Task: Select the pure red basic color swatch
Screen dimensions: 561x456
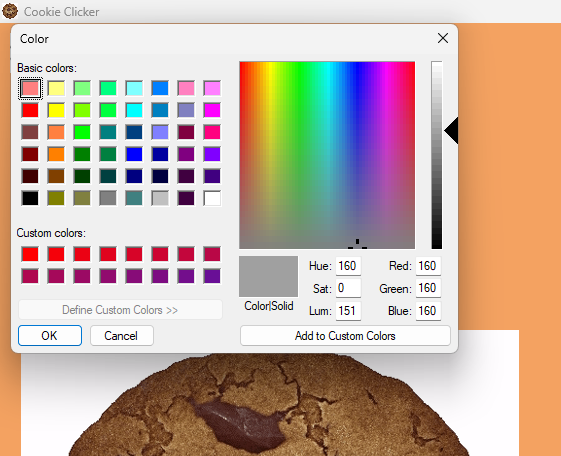Action: 30,110
